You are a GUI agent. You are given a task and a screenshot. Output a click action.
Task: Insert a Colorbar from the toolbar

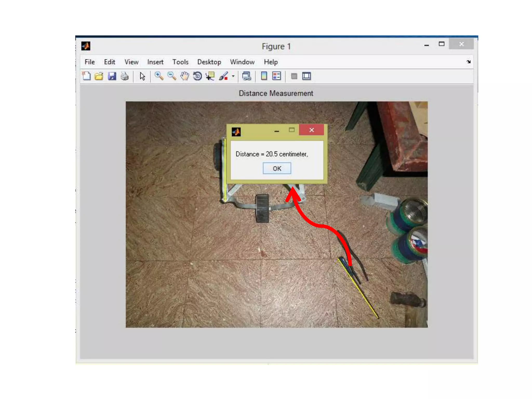264,76
